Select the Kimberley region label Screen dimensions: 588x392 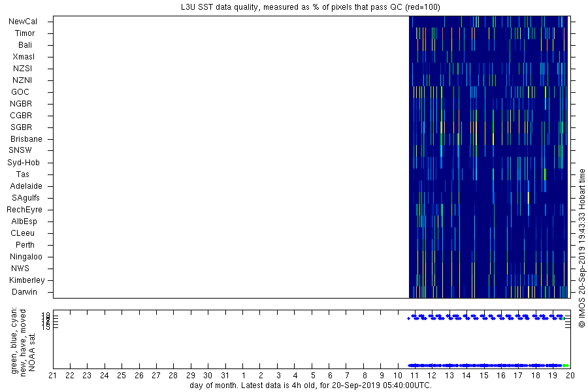27,280
